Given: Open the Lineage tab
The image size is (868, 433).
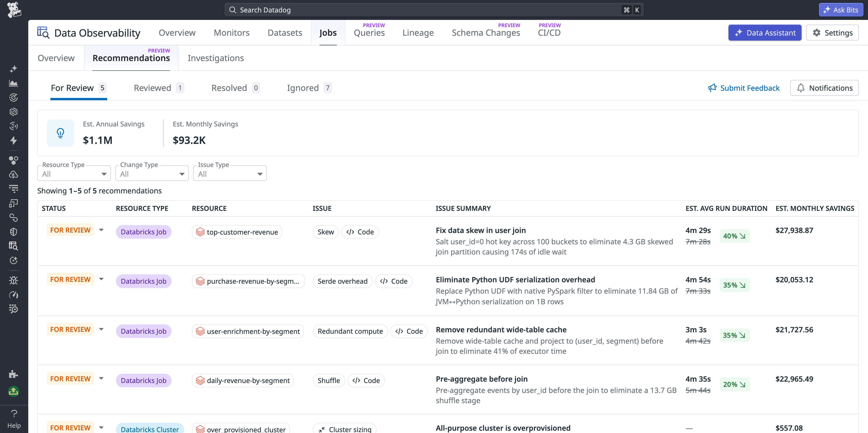Looking at the screenshot, I should (418, 33).
